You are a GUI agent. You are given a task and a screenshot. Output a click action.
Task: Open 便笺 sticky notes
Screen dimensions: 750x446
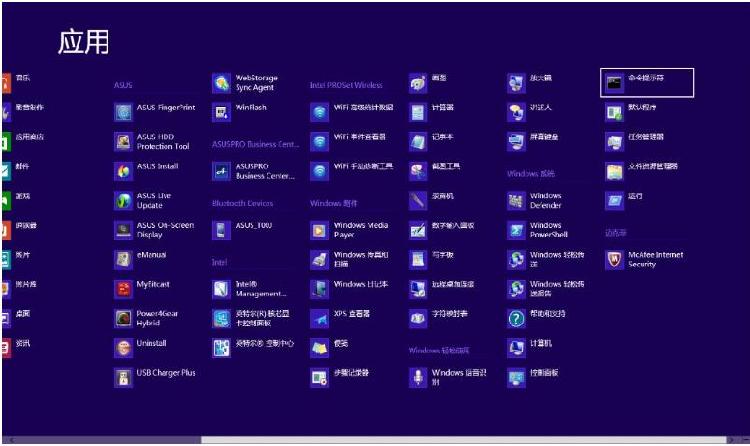tap(329, 348)
